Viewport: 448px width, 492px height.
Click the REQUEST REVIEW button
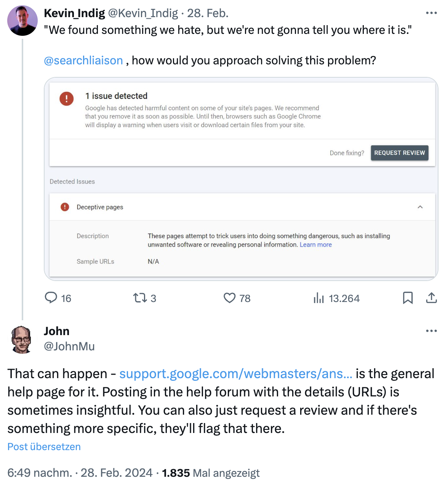[399, 153]
